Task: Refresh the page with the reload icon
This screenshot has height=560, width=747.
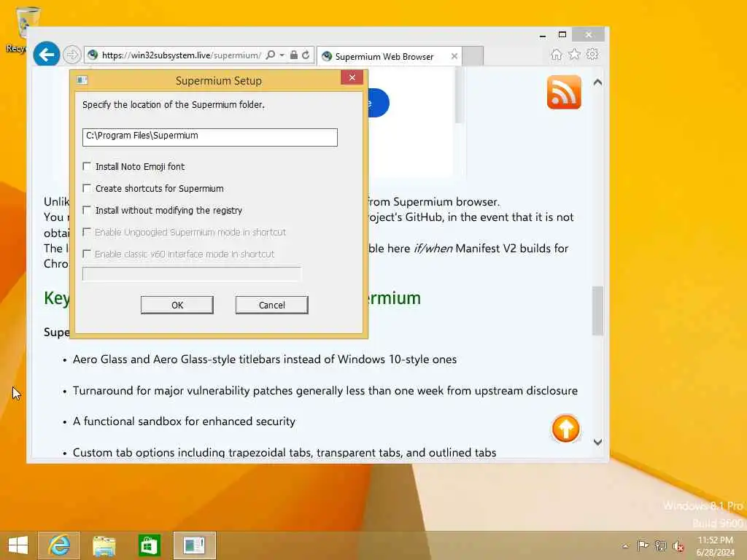Action: tap(306, 55)
